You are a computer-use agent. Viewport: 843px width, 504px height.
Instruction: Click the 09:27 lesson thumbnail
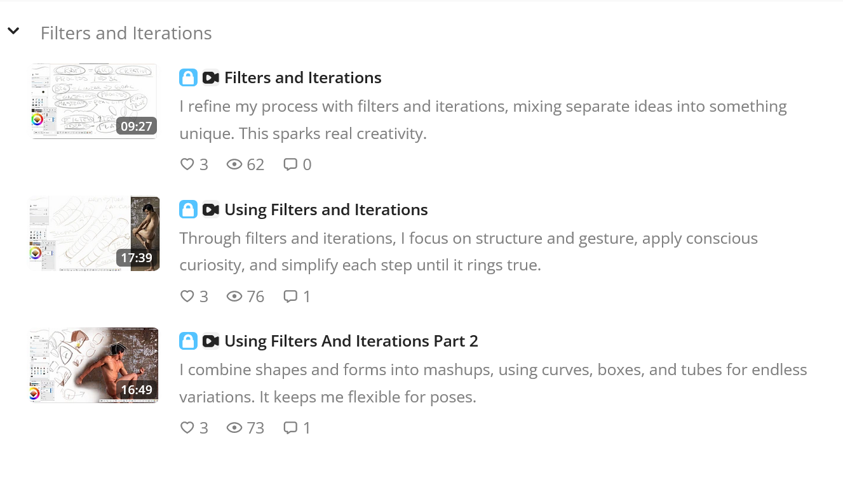coord(94,100)
